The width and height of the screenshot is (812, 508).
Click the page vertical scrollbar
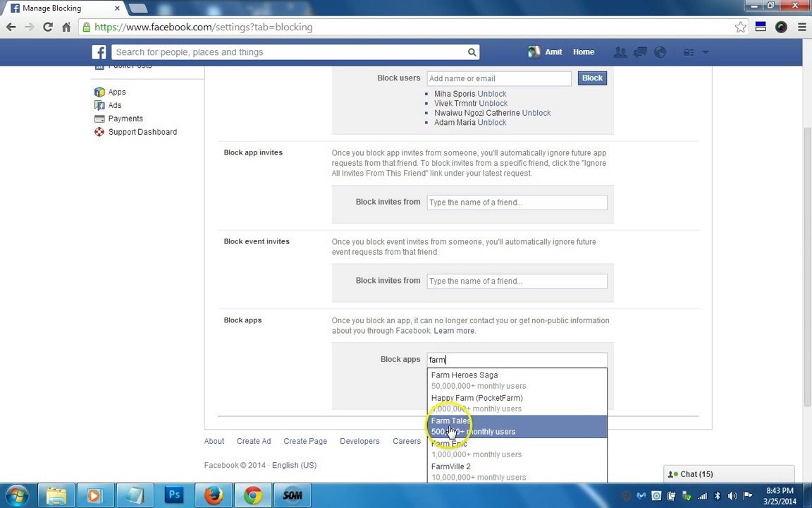pyautogui.click(x=807, y=267)
